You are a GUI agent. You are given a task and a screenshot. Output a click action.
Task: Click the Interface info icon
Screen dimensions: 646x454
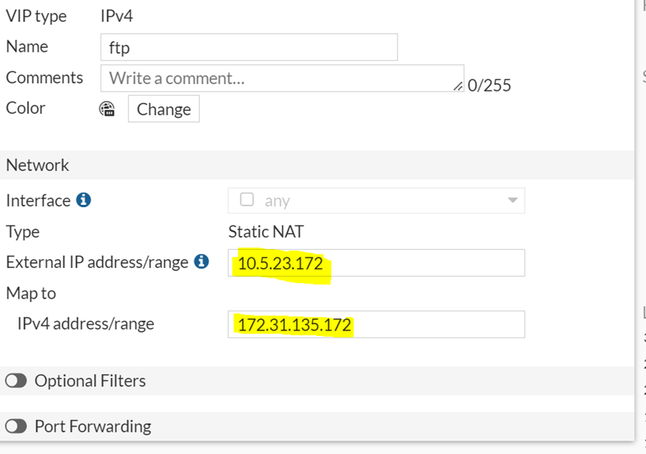coord(84,200)
